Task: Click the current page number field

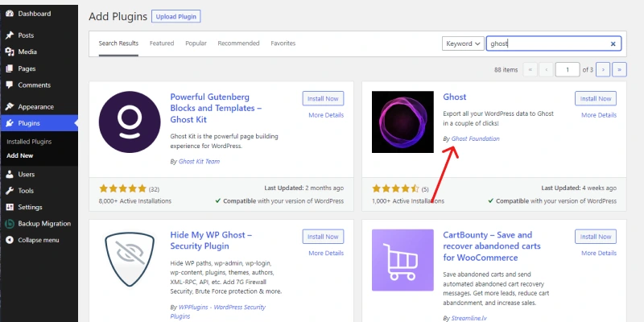Action: [568, 70]
